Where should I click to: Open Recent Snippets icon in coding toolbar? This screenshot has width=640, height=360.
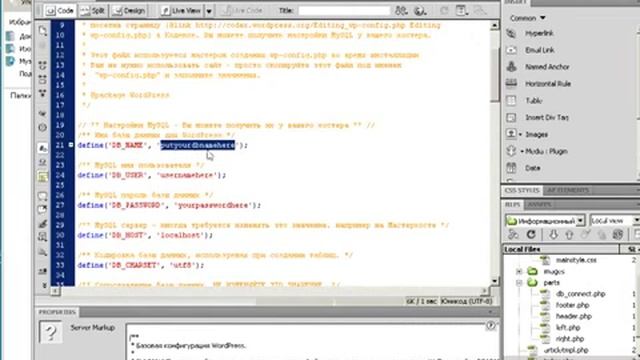(42, 237)
